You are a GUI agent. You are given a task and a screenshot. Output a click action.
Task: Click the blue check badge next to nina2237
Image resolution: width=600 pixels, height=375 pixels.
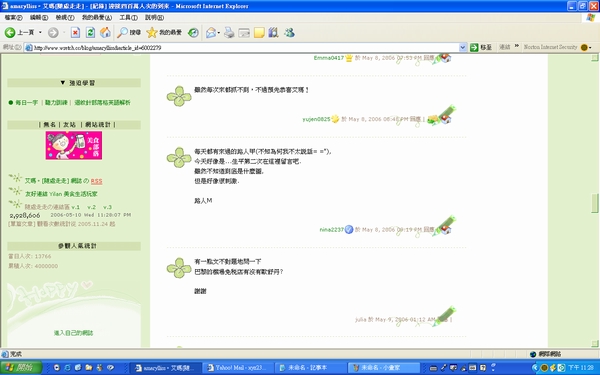pyautogui.click(x=349, y=229)
